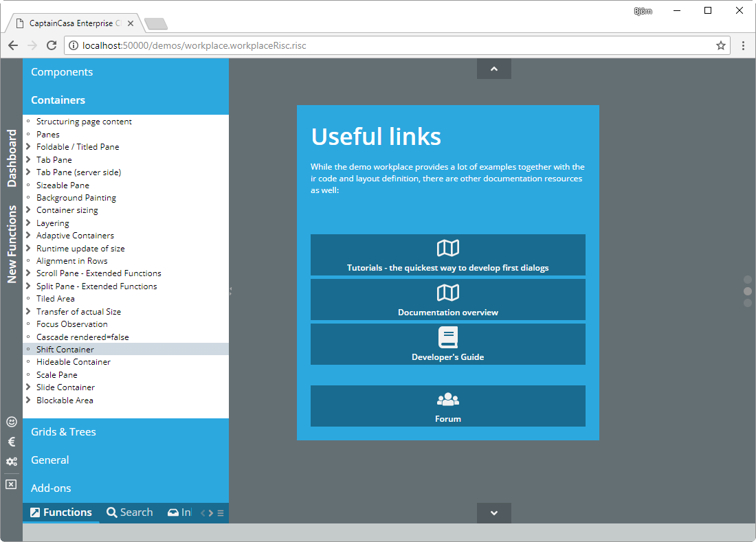Select Hideable Container in the tree
Image resolution: width=756 pixels, height=542 pixels.
73,362
